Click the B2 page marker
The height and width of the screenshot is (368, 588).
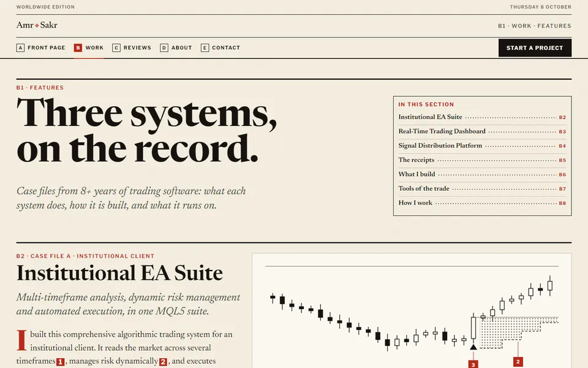[562, 118]
